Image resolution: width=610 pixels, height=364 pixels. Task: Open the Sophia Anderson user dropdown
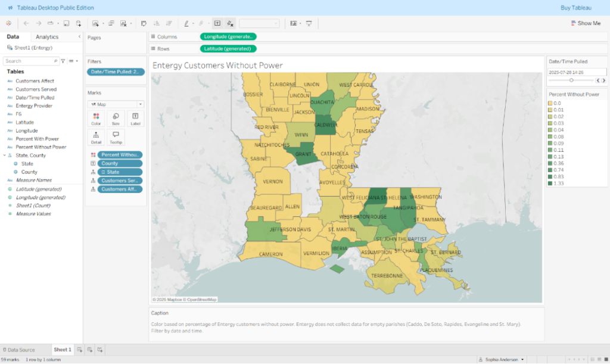coord(502,360)
